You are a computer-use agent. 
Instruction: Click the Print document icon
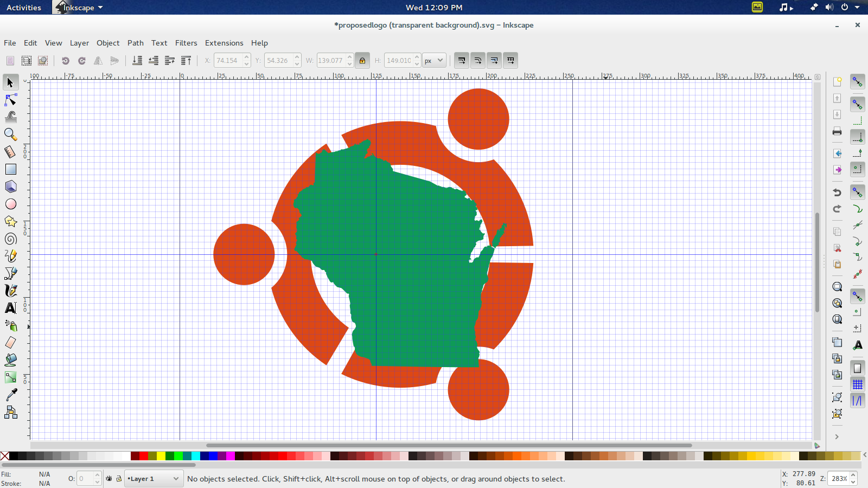[837, 131]
